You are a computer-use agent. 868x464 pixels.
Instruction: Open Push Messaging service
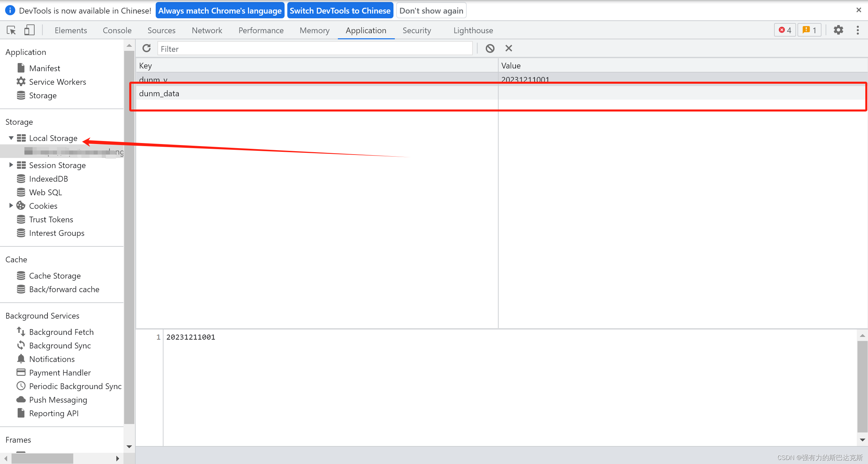click(58, 400)
